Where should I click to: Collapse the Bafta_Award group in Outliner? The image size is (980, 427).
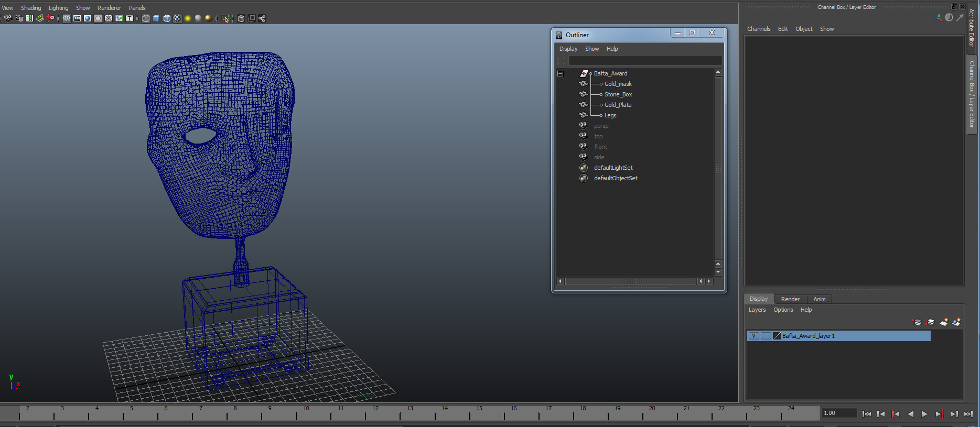click(560, 73)
